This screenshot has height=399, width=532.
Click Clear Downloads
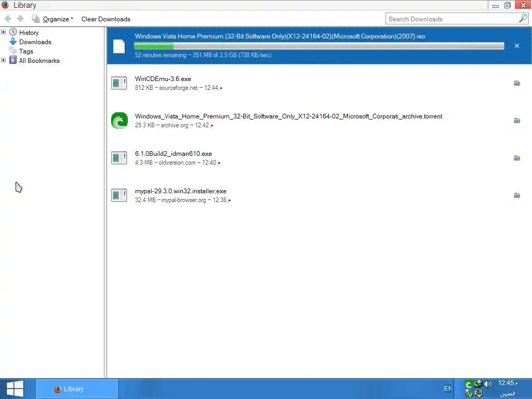point(106,19)
